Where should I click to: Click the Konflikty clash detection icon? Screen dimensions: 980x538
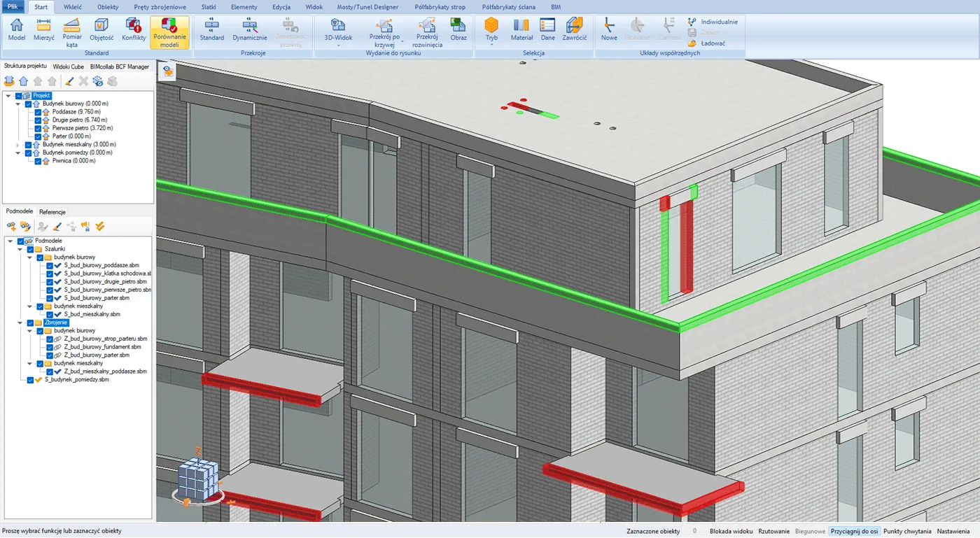134,30
